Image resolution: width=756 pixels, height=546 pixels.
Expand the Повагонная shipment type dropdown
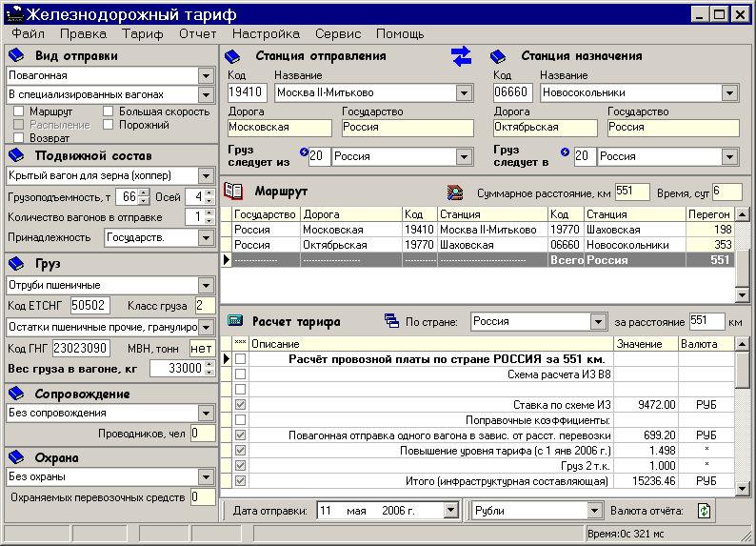tap(206, 75)
